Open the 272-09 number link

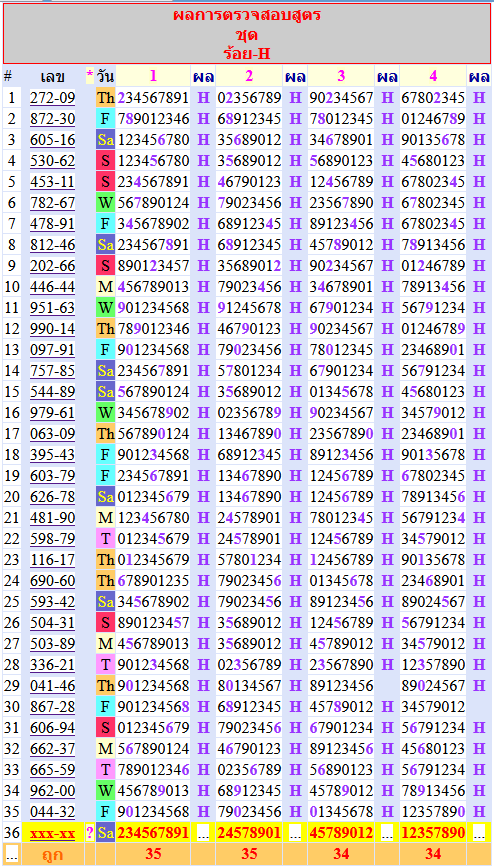53,98
